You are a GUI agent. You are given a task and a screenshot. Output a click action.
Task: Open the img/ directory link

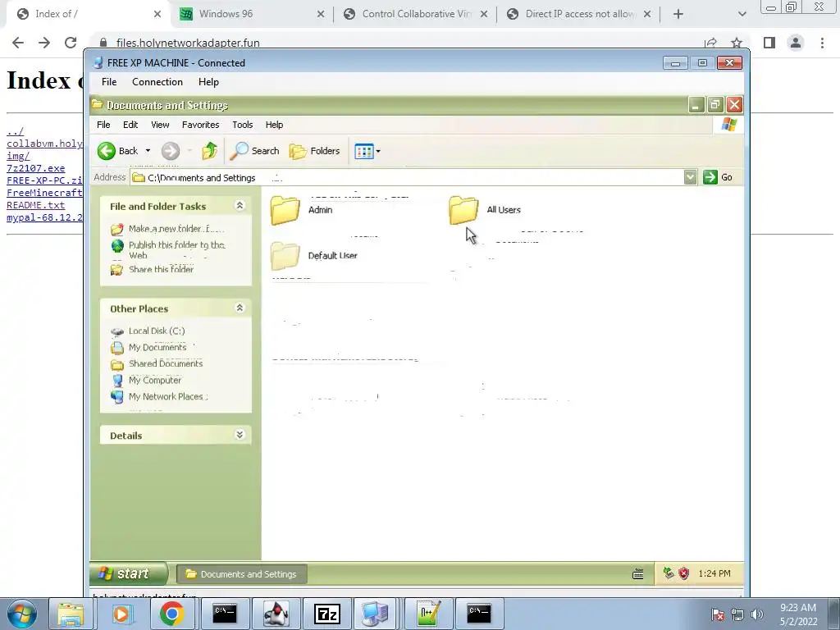pos(18,156)
